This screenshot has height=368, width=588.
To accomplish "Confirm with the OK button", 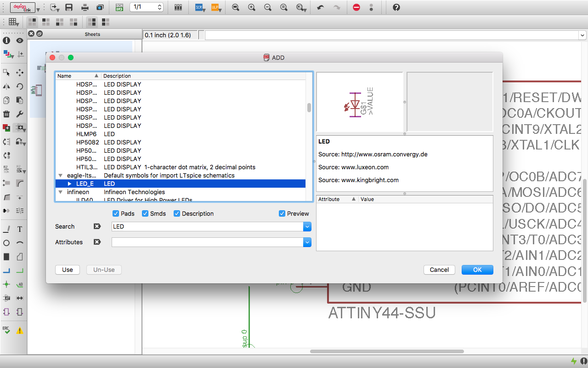I will point(477,270).
